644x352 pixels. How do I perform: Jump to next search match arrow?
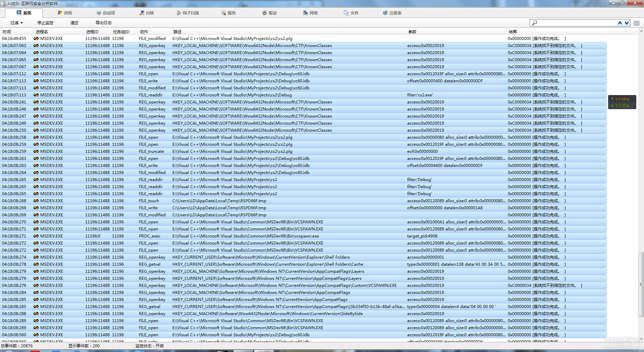[627, 23]
